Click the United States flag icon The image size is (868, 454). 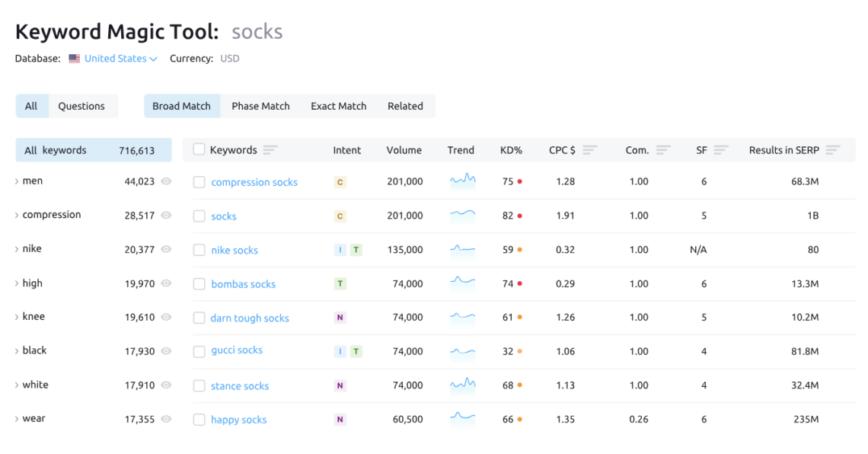(x=75, y=59)
